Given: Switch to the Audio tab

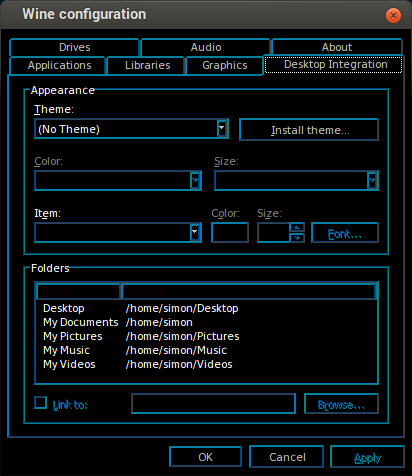Looking at the screenshot, I should click(206, 47).
